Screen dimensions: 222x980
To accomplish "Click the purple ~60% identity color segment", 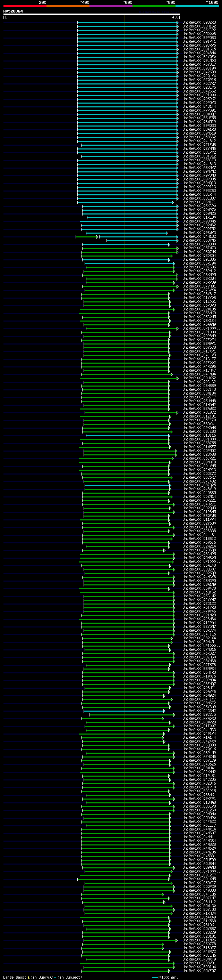I will 111,6.
